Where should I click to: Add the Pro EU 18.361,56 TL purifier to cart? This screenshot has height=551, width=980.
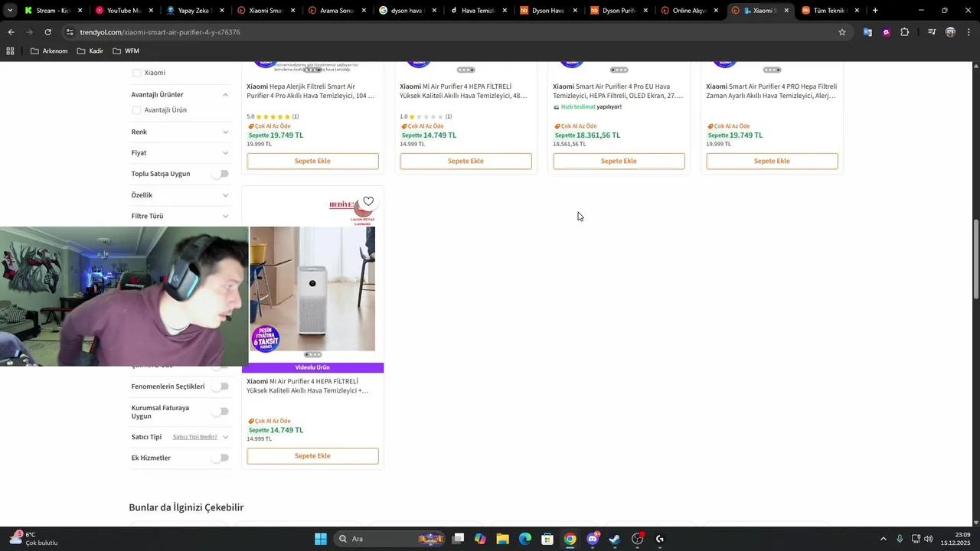(619, 161)
